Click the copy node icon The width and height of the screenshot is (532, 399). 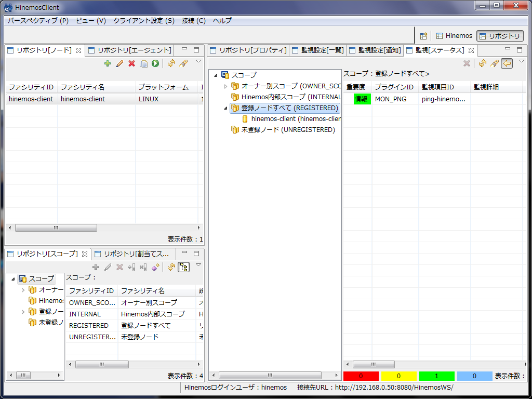(143, 63)
